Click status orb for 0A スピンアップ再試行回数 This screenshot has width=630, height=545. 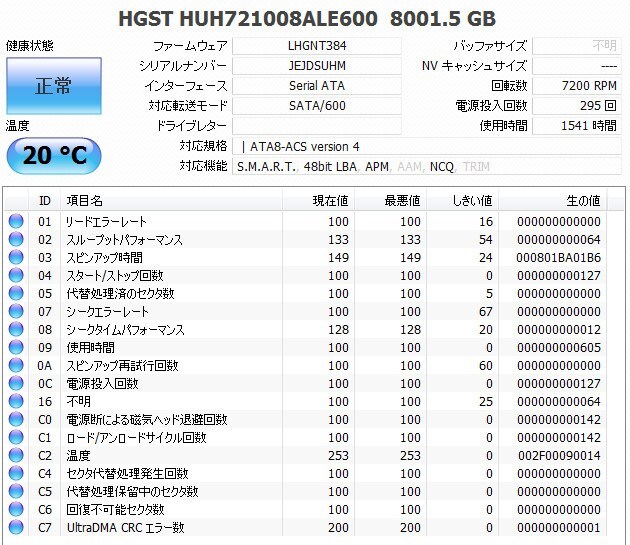[x=16, y=365]
